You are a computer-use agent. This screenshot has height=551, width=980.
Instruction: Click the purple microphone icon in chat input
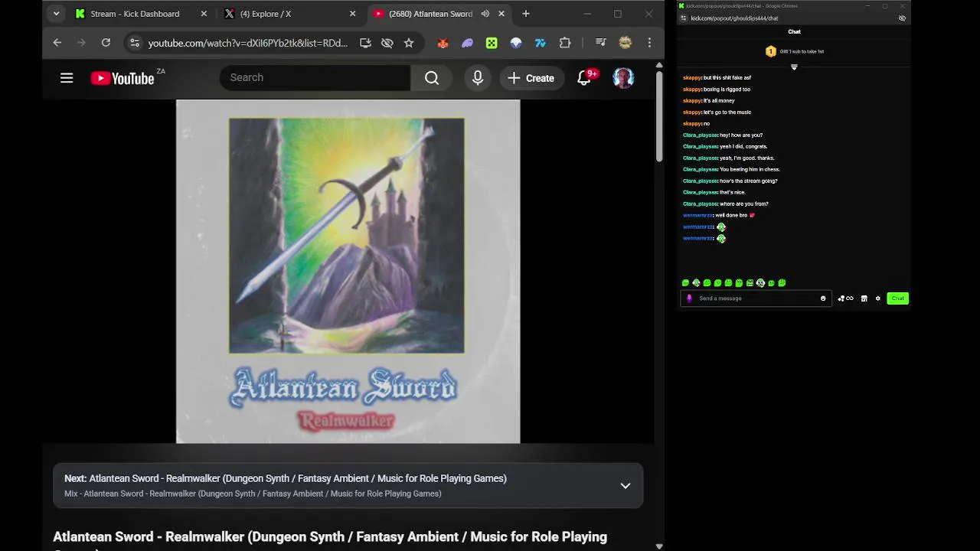coord(689,298)
